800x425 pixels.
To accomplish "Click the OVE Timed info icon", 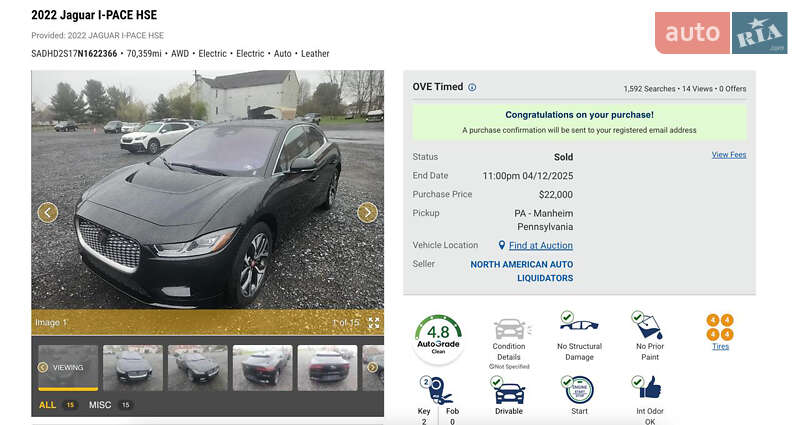I will tap(472, 87).
